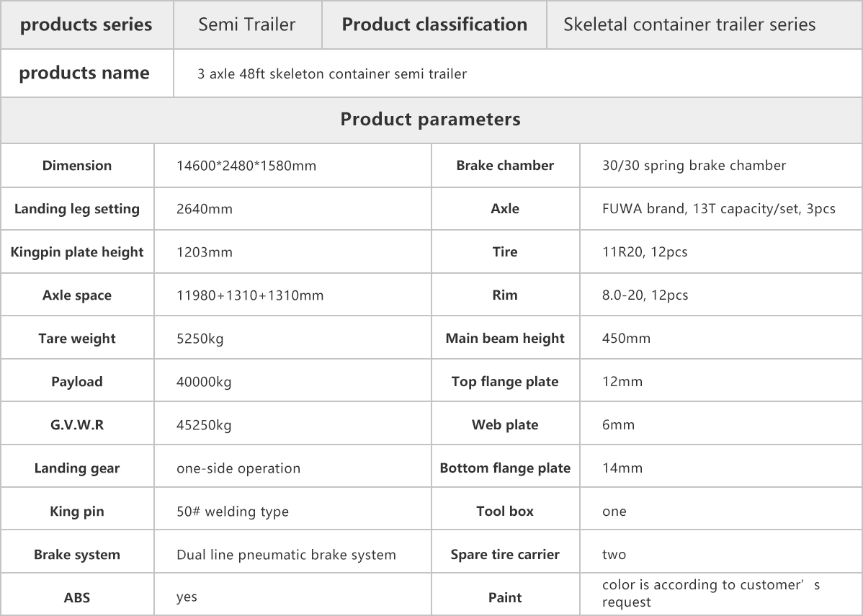Click the 'one-side operation' landing gear cell
The height and width of the screenshot is (616, 863).
point(292,468)
